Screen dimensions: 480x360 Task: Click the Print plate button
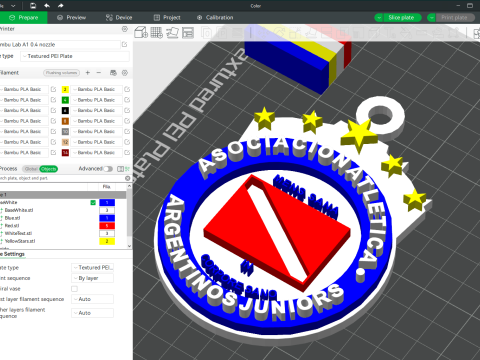click(454, 18)
